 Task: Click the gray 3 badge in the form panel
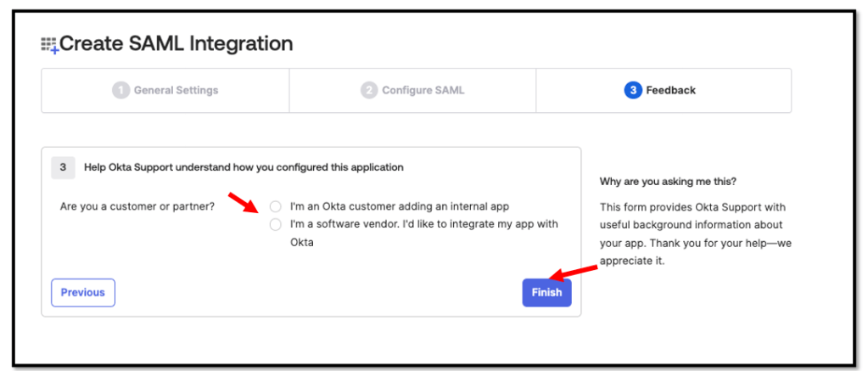point(63,167)
